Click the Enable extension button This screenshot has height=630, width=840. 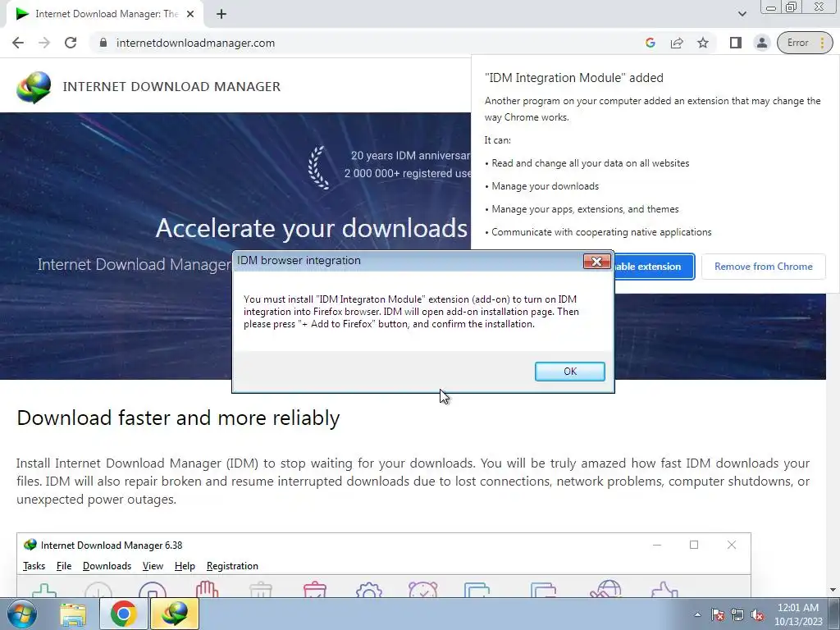coord(654,267)
